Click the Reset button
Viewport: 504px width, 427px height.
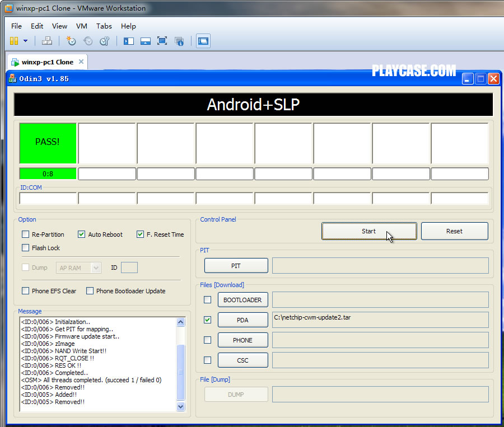point(454,231)
